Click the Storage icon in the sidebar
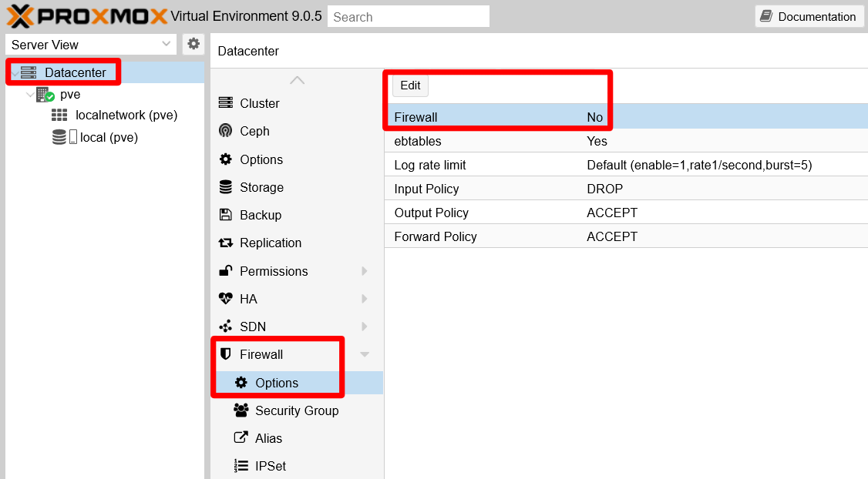Screen dimensions: 868x479 (227, 187)
